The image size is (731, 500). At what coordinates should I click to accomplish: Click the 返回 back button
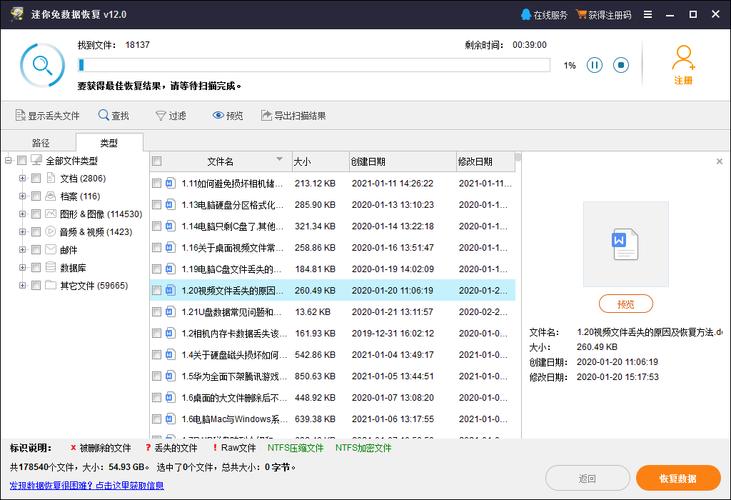tap(587, 478)
